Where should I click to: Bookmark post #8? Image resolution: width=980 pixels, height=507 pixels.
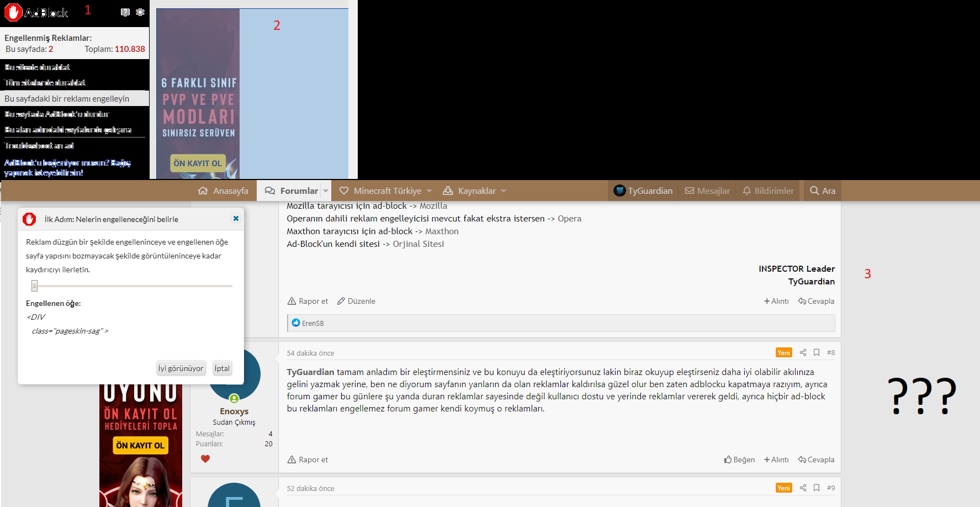(816, 352)
